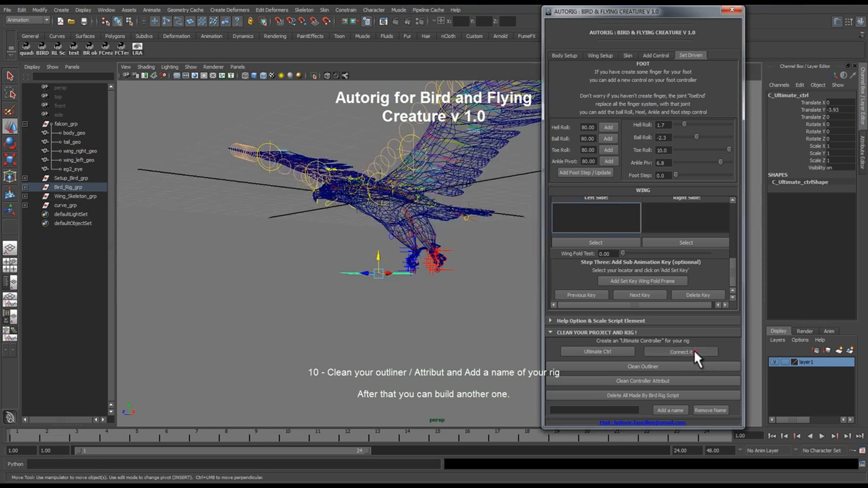Viewport: 868px width, 488px height.
Task: Run the LRA shelf button
Action: tap(137, 49)
